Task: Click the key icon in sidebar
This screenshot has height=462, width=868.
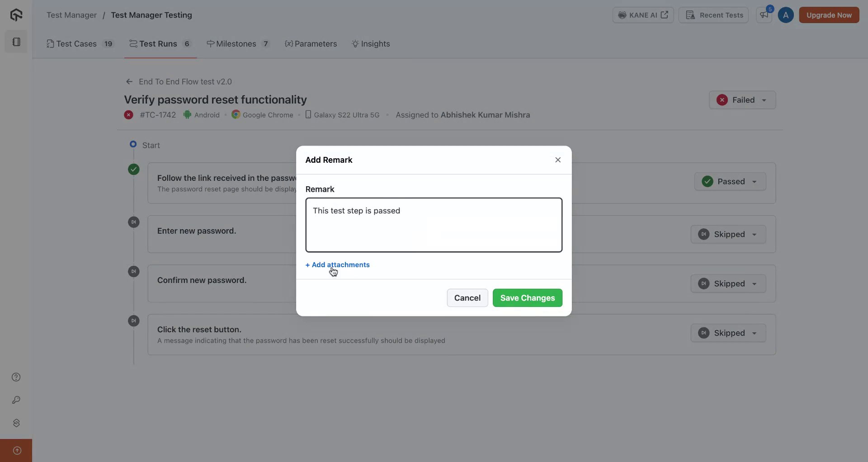Action: click(16, 400)
